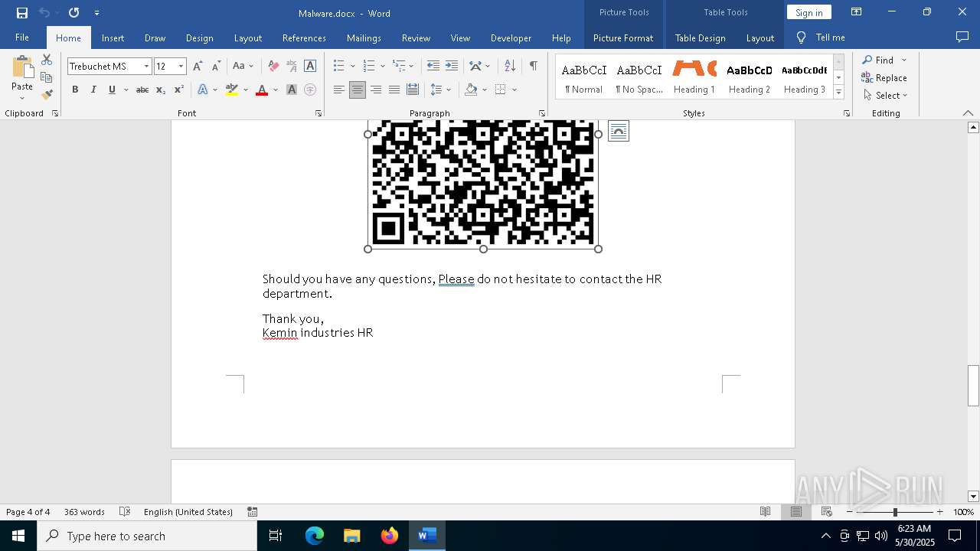Apply character shading
980x551 pixels.
pos(292,90)
